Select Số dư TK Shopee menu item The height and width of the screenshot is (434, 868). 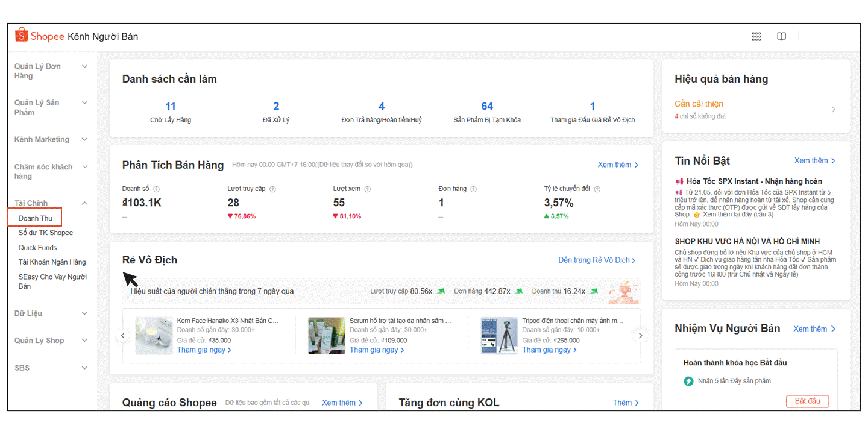coord(46,233)
